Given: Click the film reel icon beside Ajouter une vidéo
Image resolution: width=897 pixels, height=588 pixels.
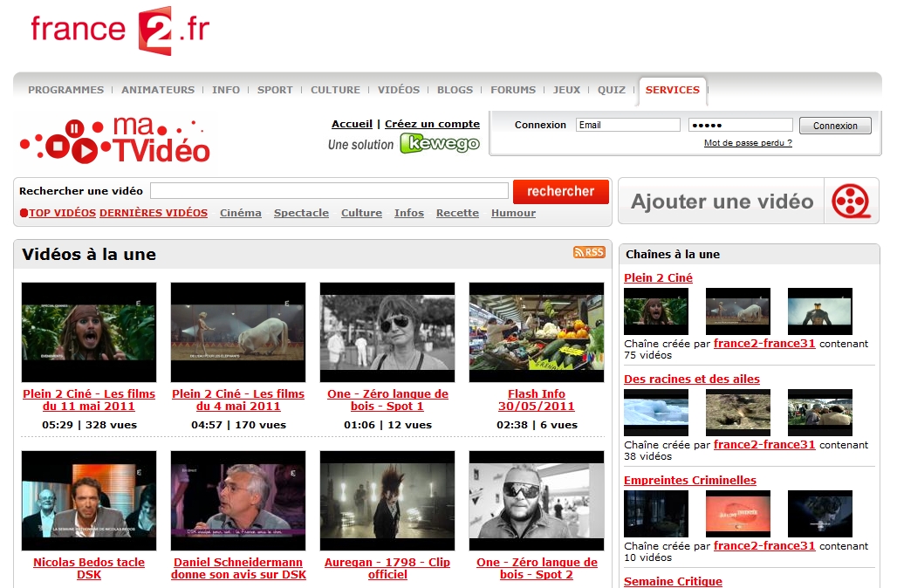Looking at the screenshot, I should pos(851,202).
